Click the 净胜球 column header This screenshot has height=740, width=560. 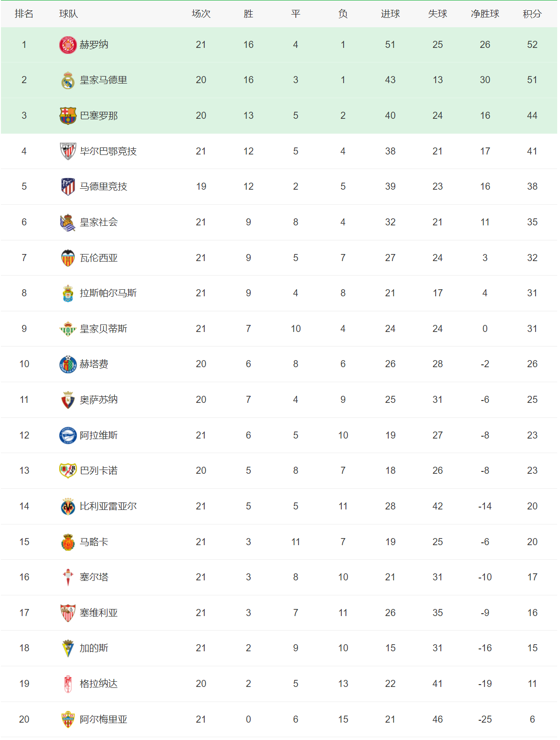click(485, 14)
